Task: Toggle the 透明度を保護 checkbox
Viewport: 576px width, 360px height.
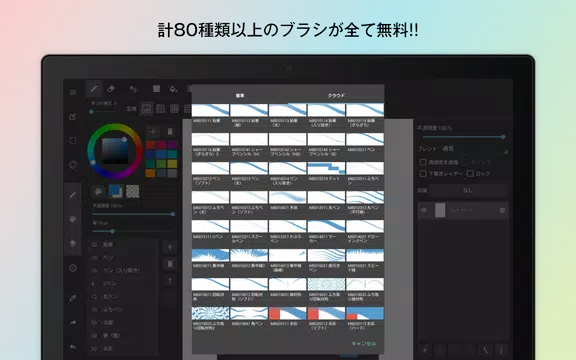Action: click(x=423, y=162)
